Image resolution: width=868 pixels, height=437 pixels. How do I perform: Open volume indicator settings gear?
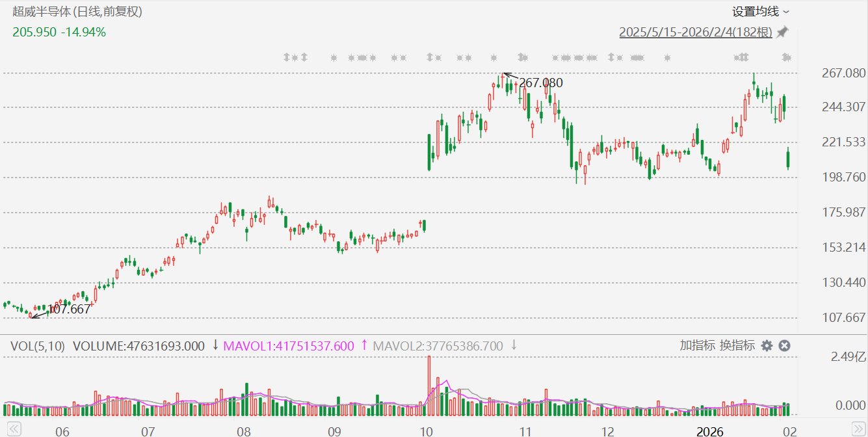(767, 346)
